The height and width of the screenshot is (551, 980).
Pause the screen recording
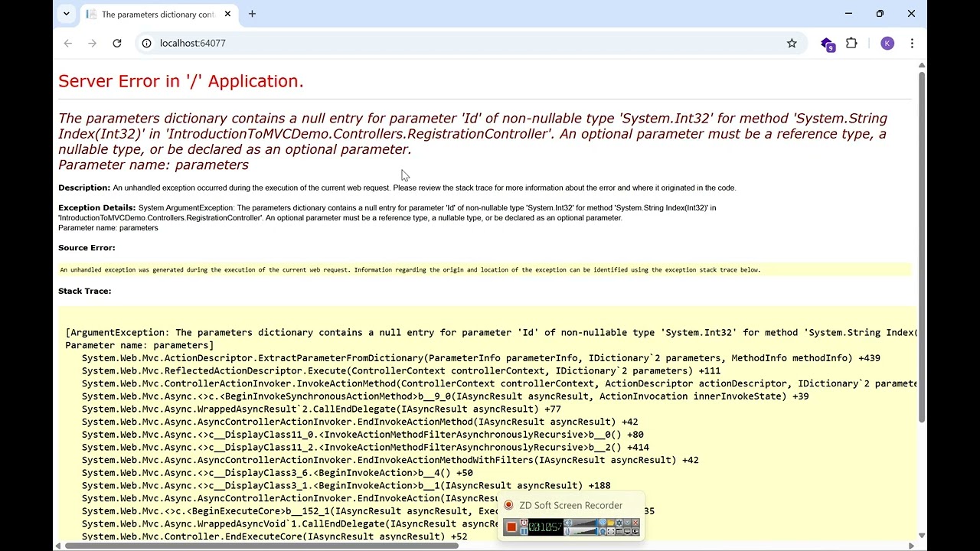click(x=524, y=531)
